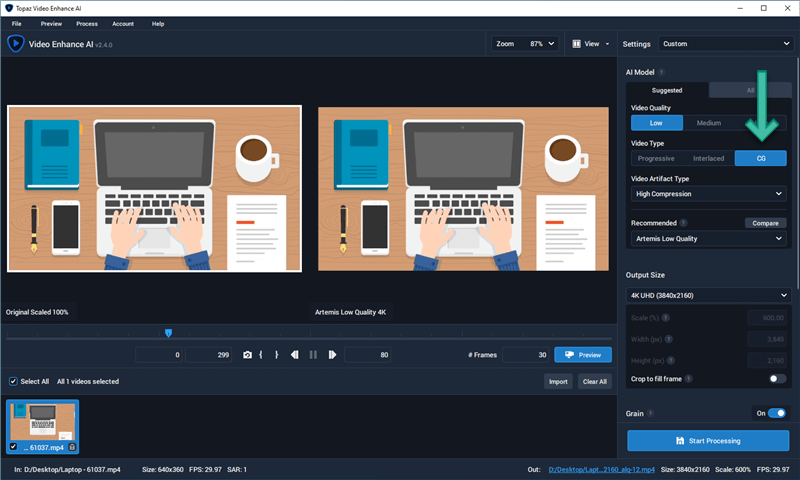The image size is (800, 480).
Task: Open AI Model help question mark
Action: point(661,72)
